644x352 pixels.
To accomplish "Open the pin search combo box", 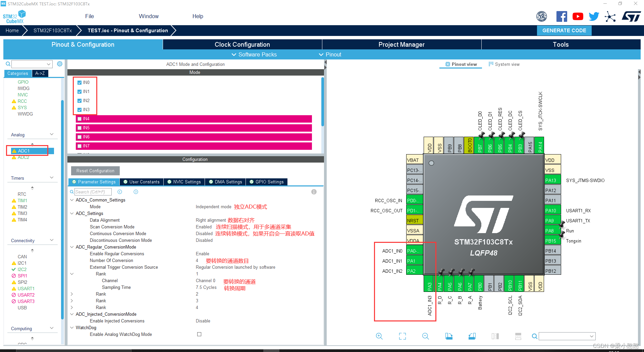I will (567, 336).
